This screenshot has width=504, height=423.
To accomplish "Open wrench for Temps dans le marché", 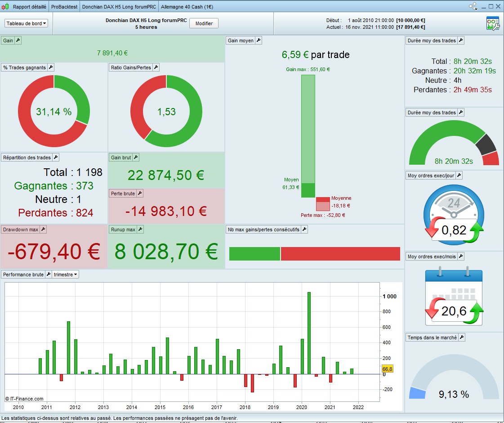I will pos(462,337).
